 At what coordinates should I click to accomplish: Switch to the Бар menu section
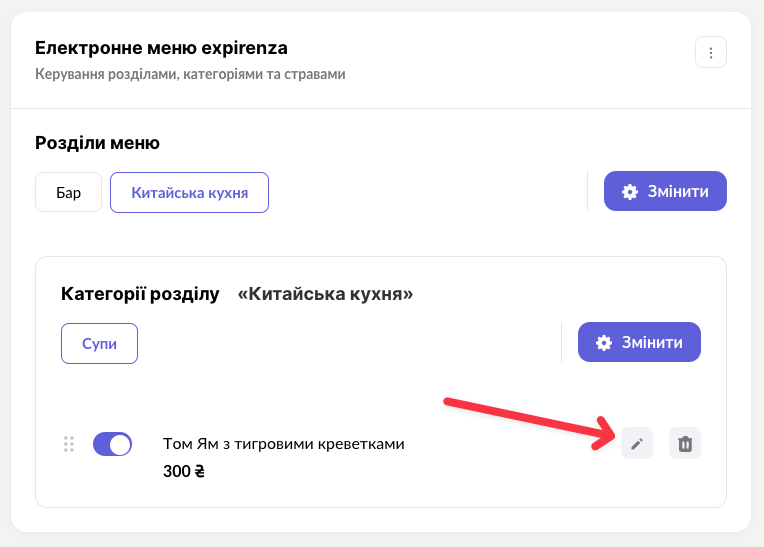(x=68, y=192)
